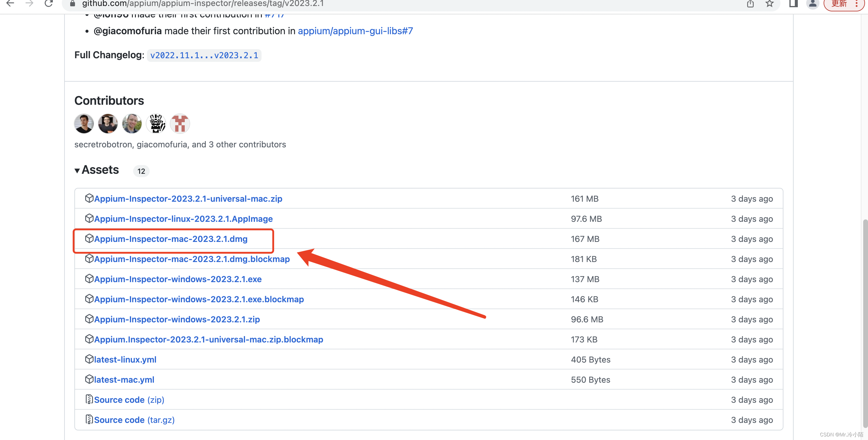The width and height of the screenshot is (868, 440).
Task: Click package icon beside windows-2023.2.1.exe
Action: pyautogui.click(x=89, y=279)
